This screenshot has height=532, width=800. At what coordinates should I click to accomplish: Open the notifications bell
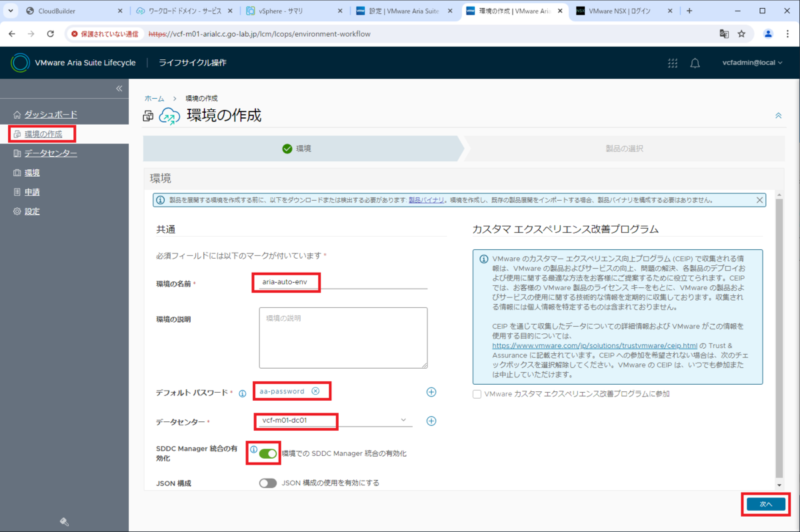pyautogui.click(x=695, y=63)
